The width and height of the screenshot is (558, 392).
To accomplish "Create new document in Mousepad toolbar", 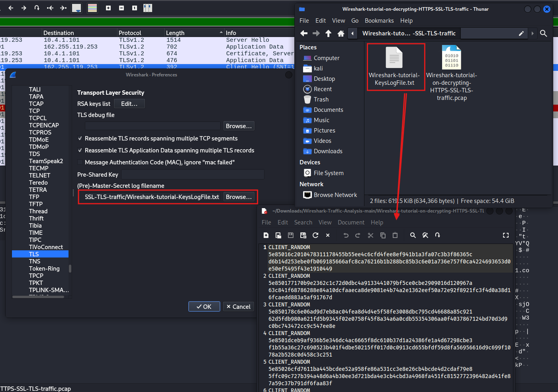I will pyautogui.click(x=266, y=235).
